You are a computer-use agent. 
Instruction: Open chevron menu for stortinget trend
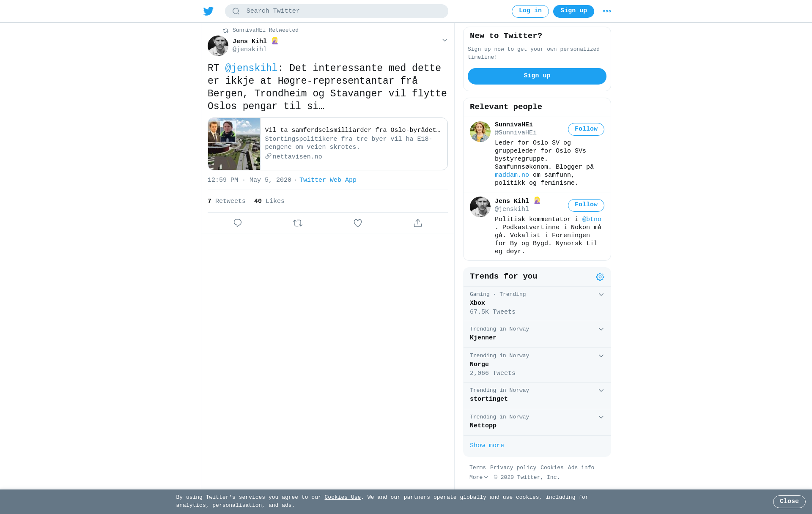coord(601,391)
